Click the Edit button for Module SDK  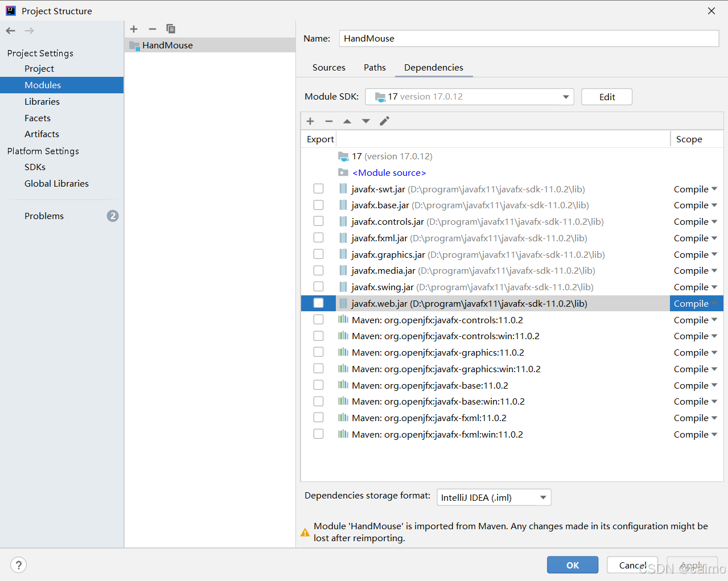[x=607, y=97]
